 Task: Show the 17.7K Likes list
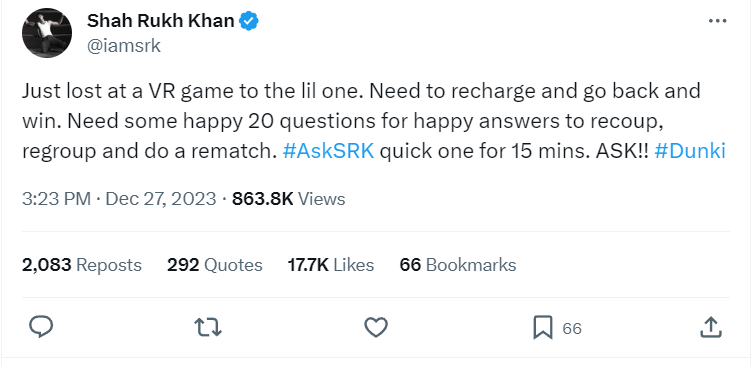coord(331,265)
